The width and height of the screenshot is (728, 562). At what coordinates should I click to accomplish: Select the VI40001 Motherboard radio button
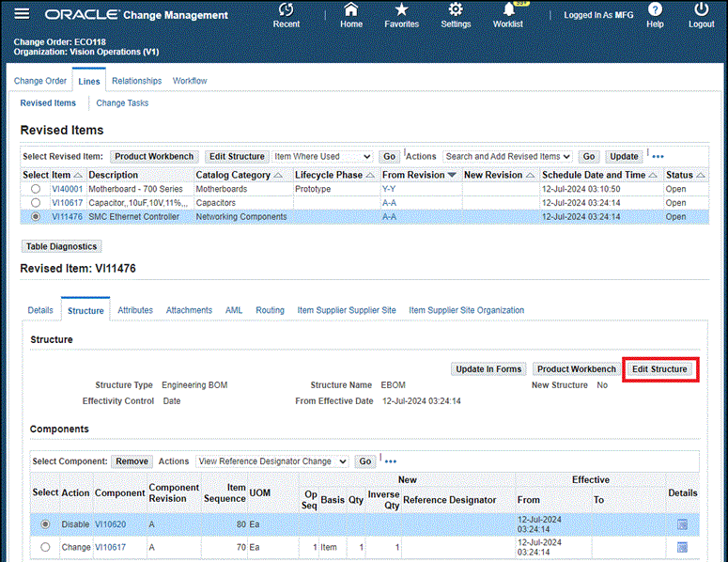click(x=36, y=189)
